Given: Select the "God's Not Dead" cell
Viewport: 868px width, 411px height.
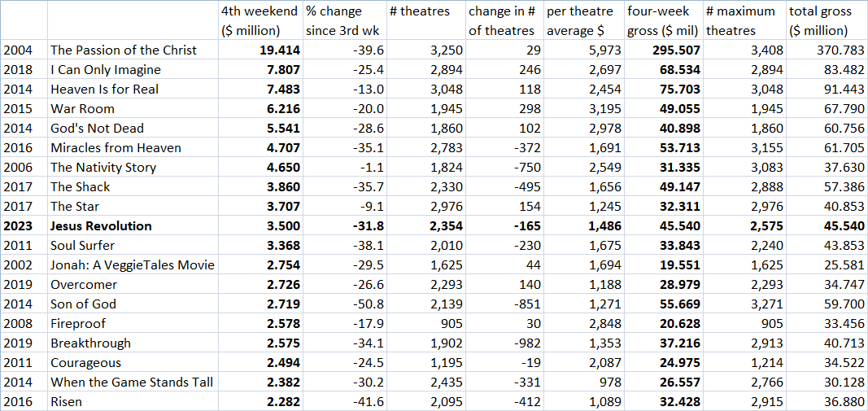Looking at the screenshot, I should tap(133, 129).
